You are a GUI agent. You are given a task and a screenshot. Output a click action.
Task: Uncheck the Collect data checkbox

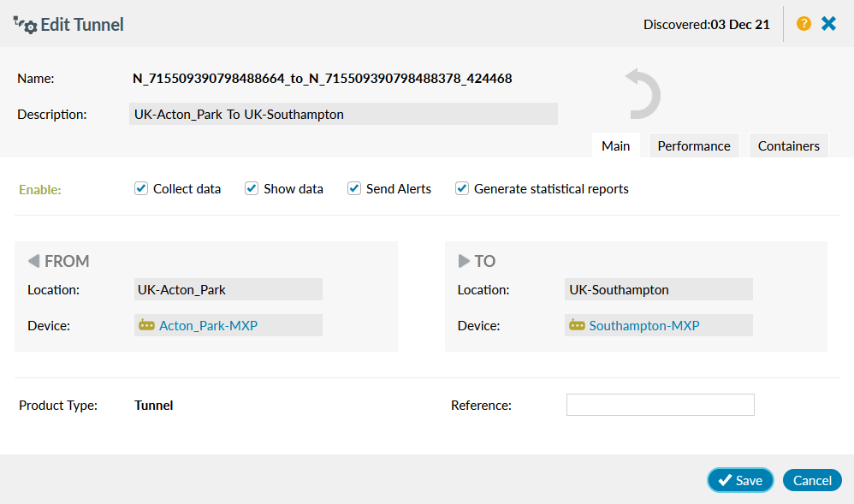tap(141, 188)
